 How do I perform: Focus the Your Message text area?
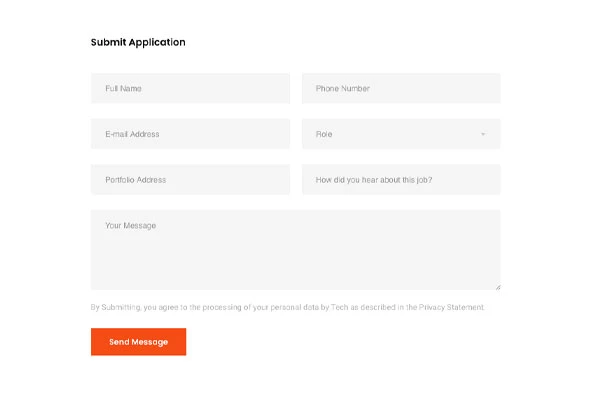(295, 255)
